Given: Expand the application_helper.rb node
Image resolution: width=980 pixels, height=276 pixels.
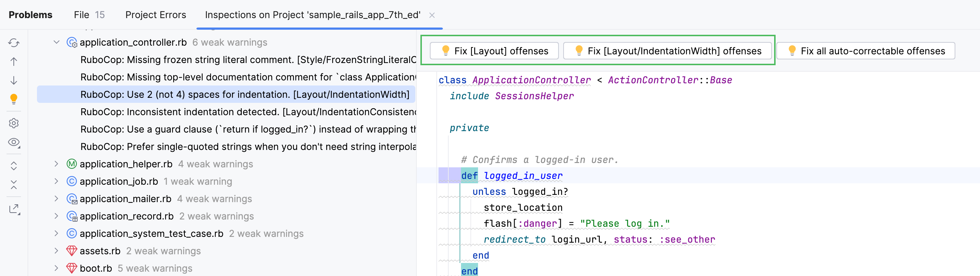Looking at the screenshot, I should (56, 164).
